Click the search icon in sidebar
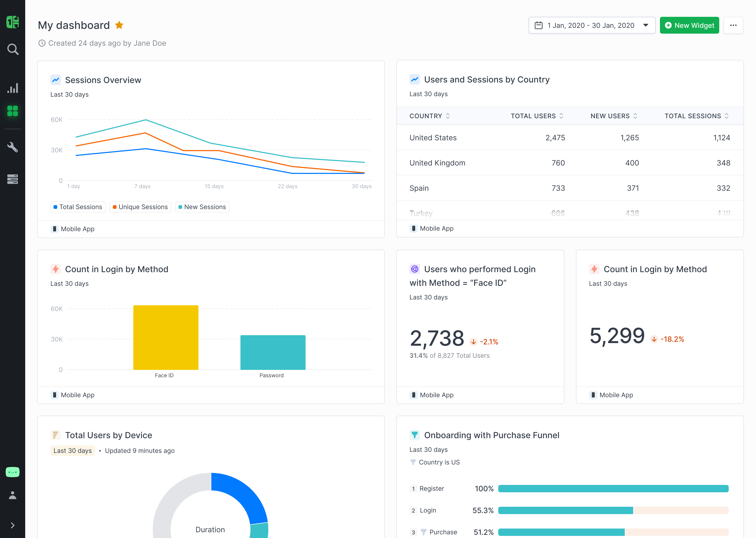Viewport: 756px width, 538px height. (x=13, y=49)
